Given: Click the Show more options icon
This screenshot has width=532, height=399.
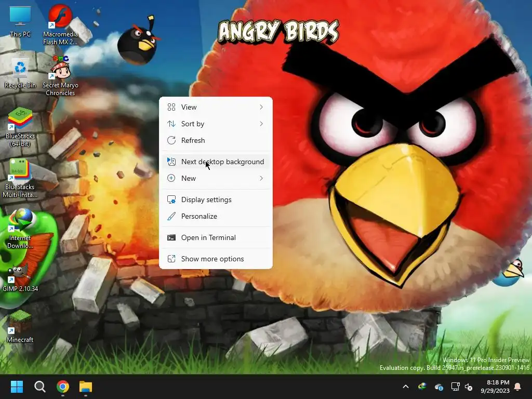Looking at the screenshot, I should coord(171,259).
